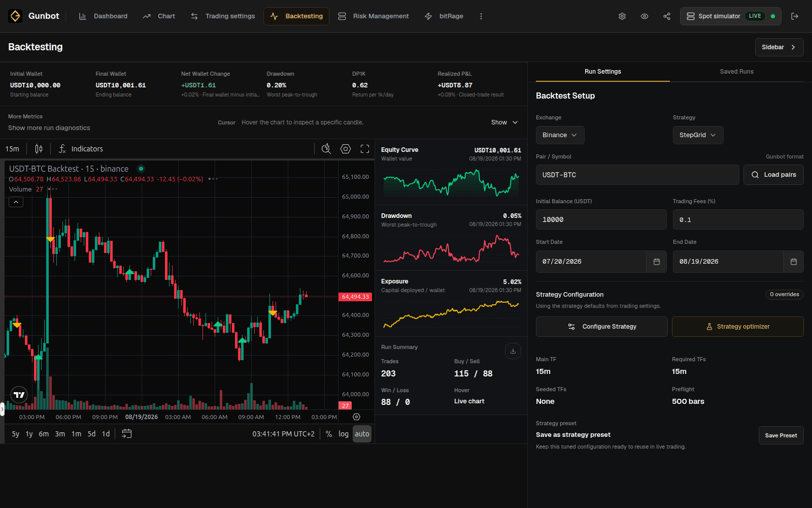Collapse the chart legend arrow
812x508 pixels.
(16, 202)
